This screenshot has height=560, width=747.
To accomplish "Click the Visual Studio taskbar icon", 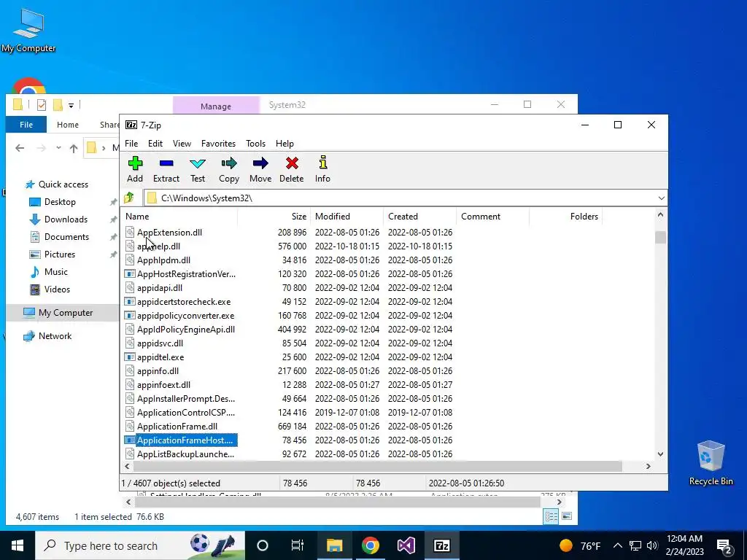I will pos(406,545).
